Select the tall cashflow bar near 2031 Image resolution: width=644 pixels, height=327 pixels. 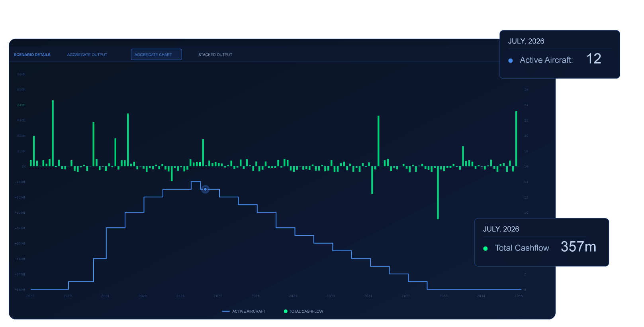[x=378, y=141]
